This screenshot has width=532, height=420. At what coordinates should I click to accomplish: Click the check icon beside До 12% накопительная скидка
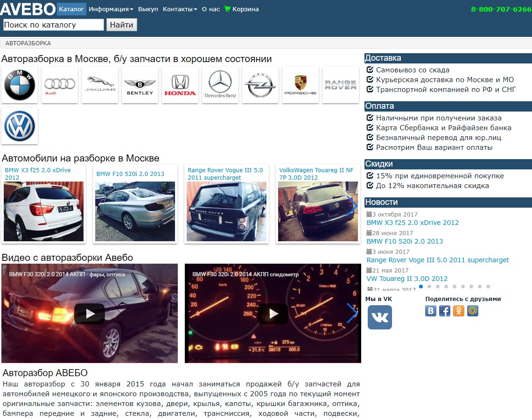(370, 186)
